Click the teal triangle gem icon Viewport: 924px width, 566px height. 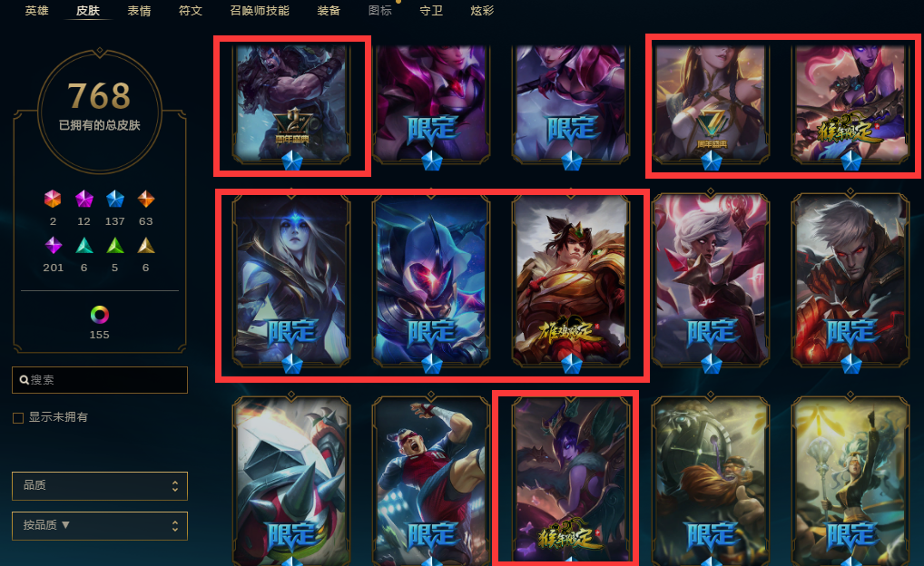tap(84, 245)
